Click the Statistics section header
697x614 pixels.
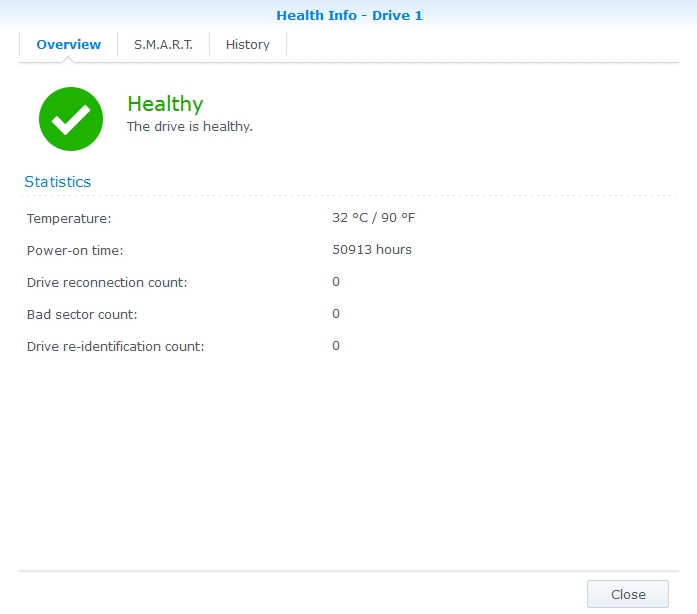pyautogui.click(x=58, y=182)
